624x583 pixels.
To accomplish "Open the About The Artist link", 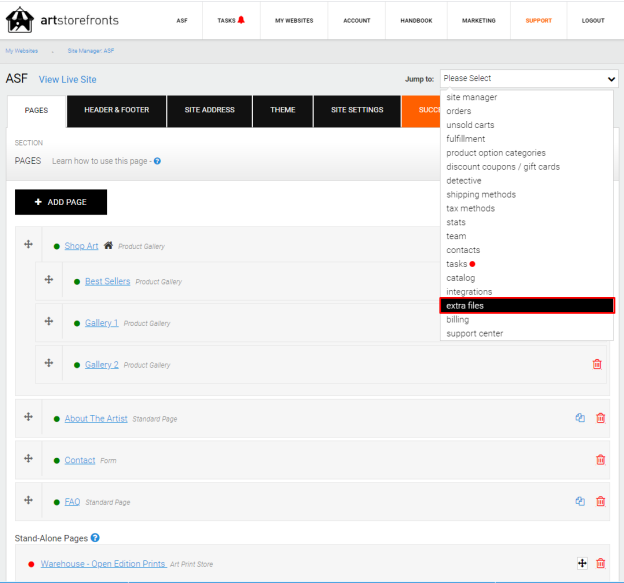I will click(96, 419).
